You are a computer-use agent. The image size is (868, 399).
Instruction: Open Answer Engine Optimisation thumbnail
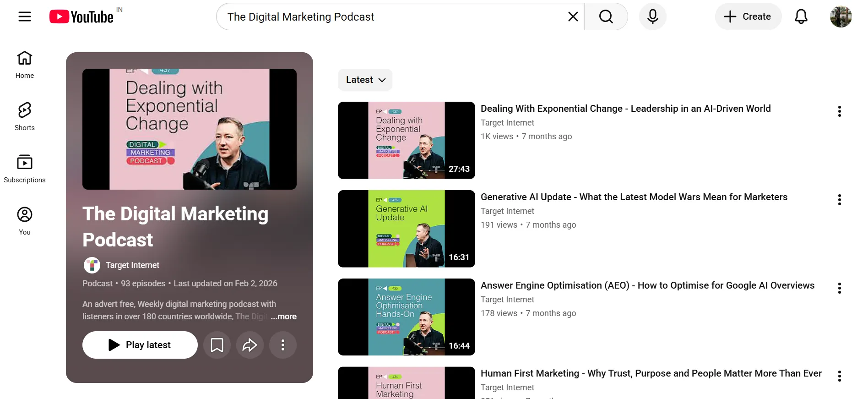[407, 317]
